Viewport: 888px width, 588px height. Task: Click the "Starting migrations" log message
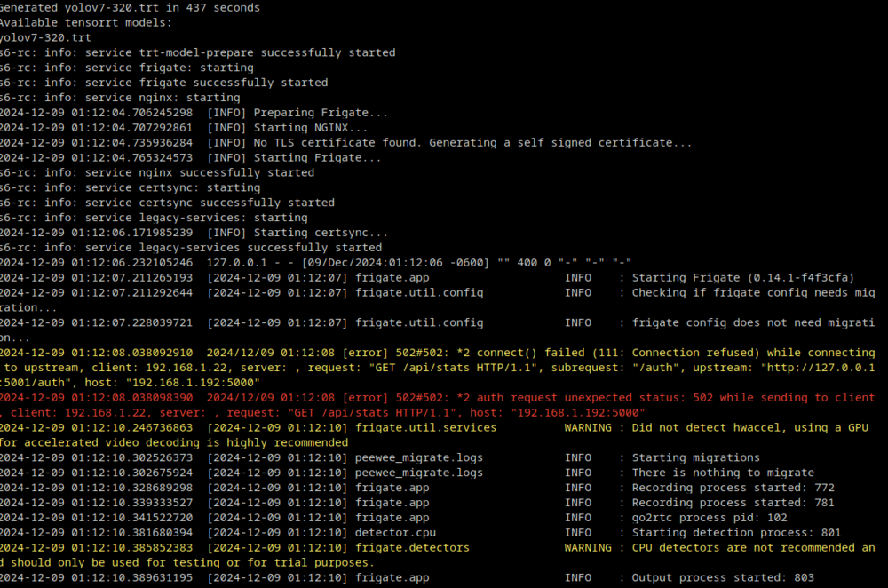pyautogui.click(x=696, y=457)
